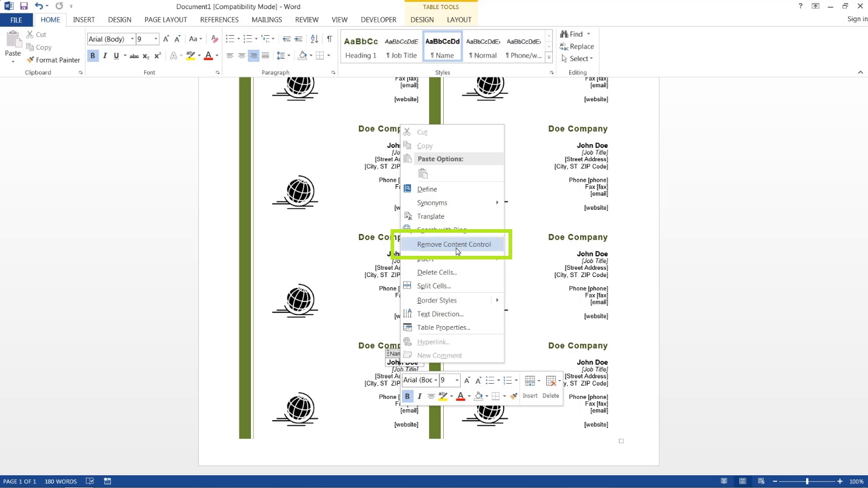The height and width of the screenshot is (488, 868).
Task: Click the Shrink Font icon in floating mini toolbar
Action: (478, 381)
